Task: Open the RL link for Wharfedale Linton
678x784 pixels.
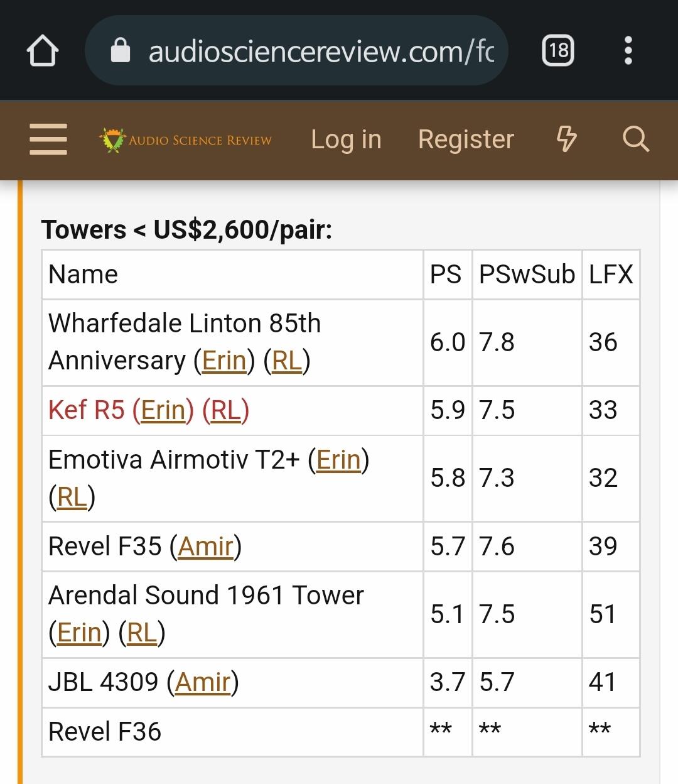Action: coord(288,361)
